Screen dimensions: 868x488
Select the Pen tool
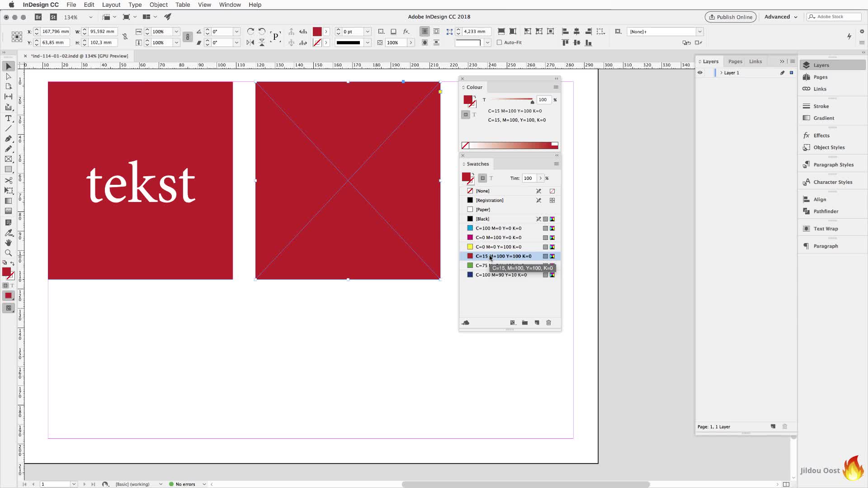point(8,139)
